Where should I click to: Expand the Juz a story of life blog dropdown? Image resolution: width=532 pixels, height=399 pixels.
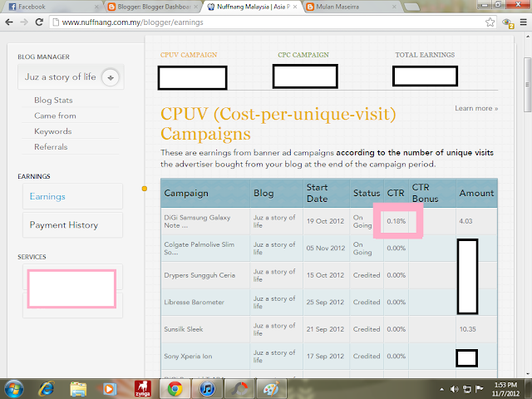coord(111,77)
